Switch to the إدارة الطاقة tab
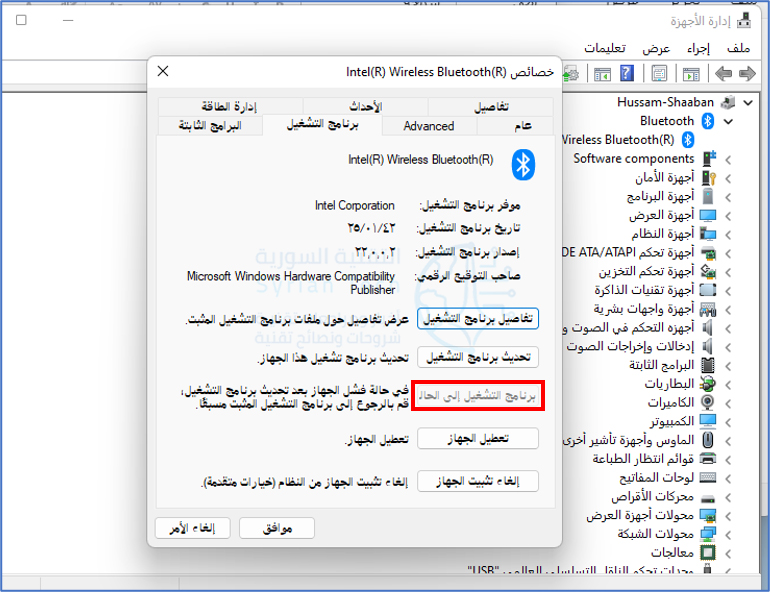Image resolution: width=770 pixels, height=592 pixels. [x=230, y=107]
